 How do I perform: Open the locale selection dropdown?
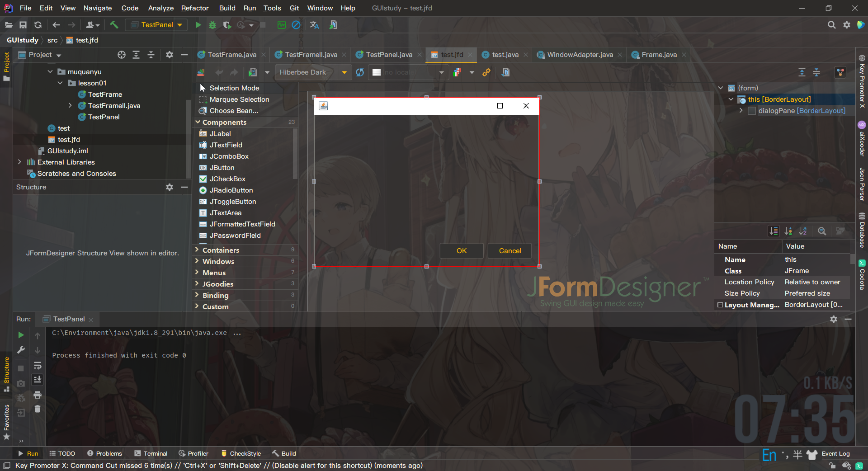point(408,72)
